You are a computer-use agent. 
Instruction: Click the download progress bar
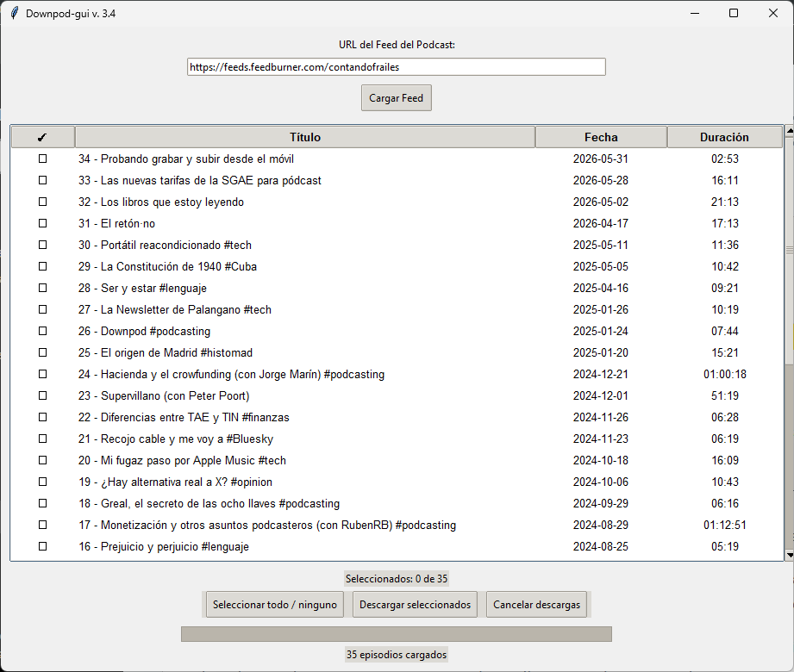[396, 634]
